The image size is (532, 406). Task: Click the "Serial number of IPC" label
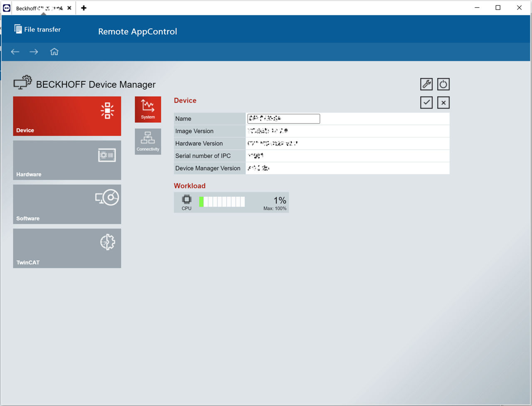point(203,156)
